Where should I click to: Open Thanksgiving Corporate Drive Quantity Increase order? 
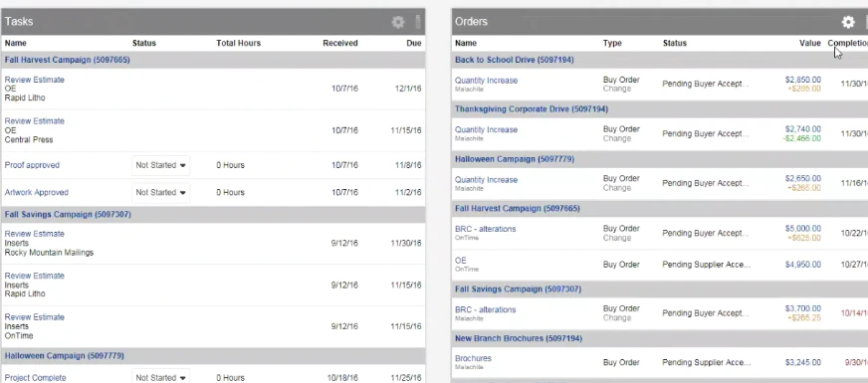pos(486,129)
